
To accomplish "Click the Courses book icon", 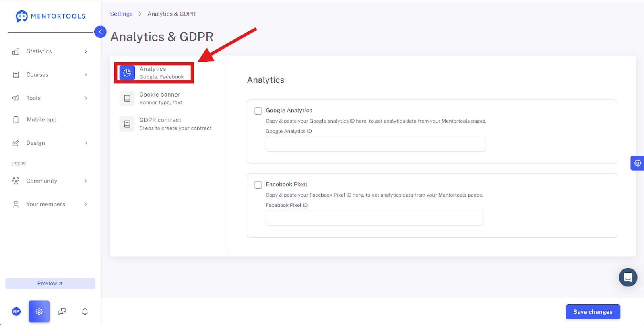I will coord(16,75).
